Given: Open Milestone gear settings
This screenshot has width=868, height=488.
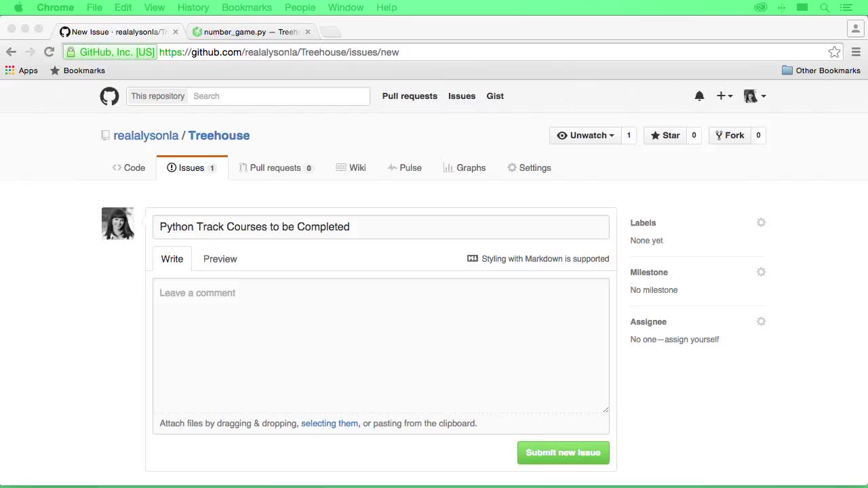Looking at the screenshot, I should point(761,272).
